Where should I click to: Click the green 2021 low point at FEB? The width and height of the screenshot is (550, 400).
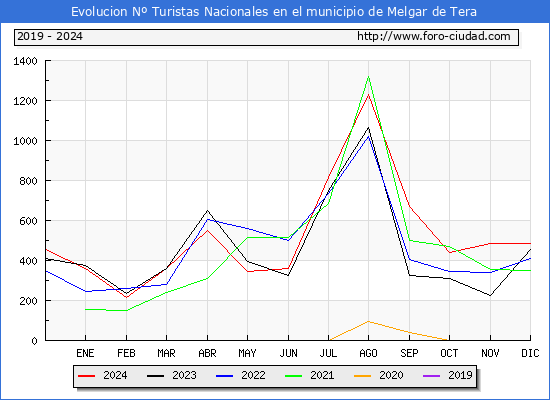pyautogui.click(x=126, y=311)
